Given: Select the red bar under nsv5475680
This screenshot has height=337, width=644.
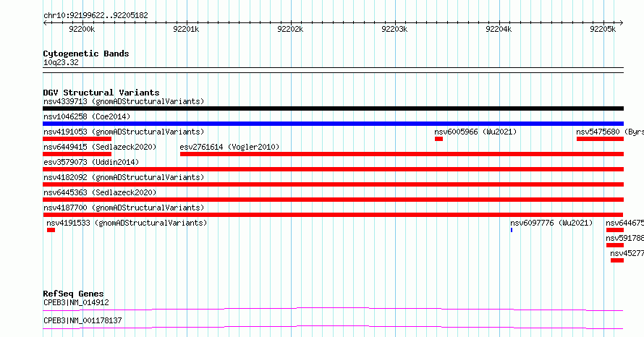Looking at the screenshot, I should click(600, 139).
